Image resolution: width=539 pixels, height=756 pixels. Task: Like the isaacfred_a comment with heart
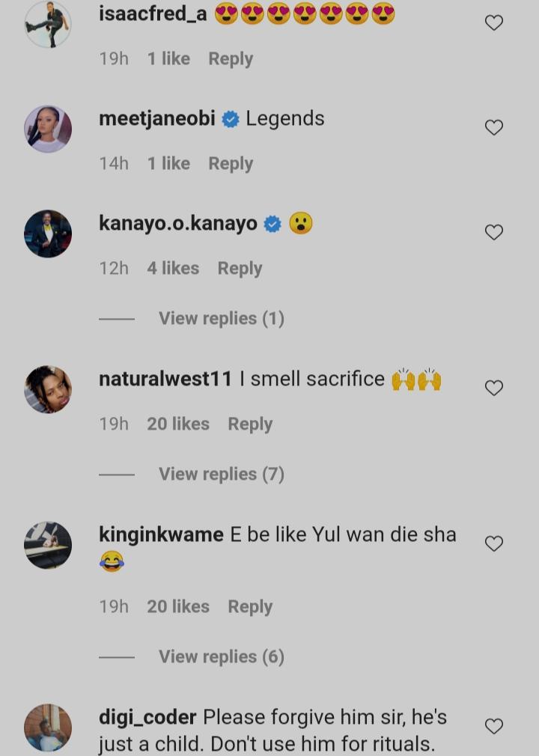pyautogui.click(x=494, y=23)
